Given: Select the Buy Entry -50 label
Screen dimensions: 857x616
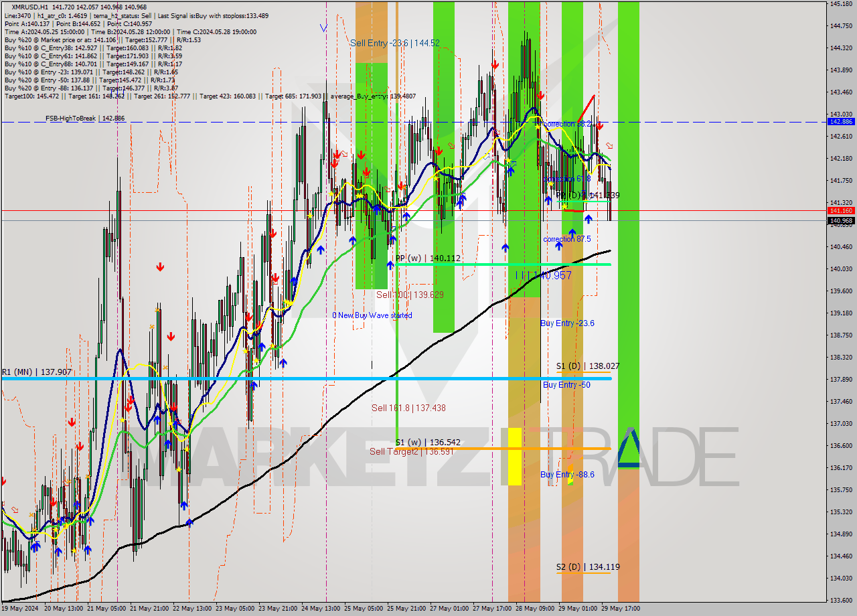Looking at the screenshot, I should coord(566,385).
